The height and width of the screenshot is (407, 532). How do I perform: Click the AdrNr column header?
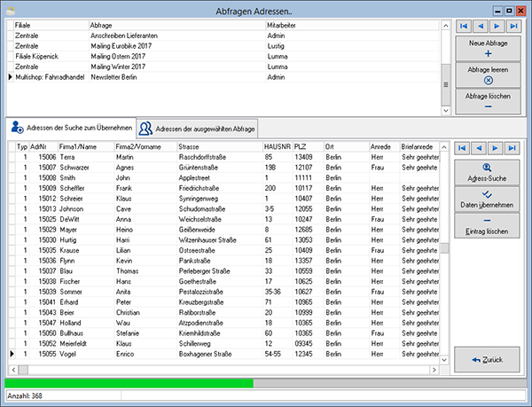pyautogui.click(x=43, y=147)
